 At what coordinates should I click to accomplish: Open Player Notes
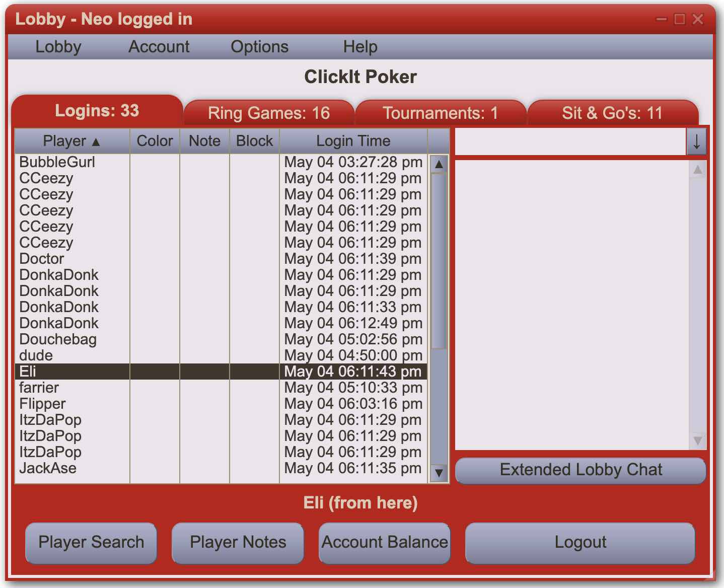click(x=238, y=543)
